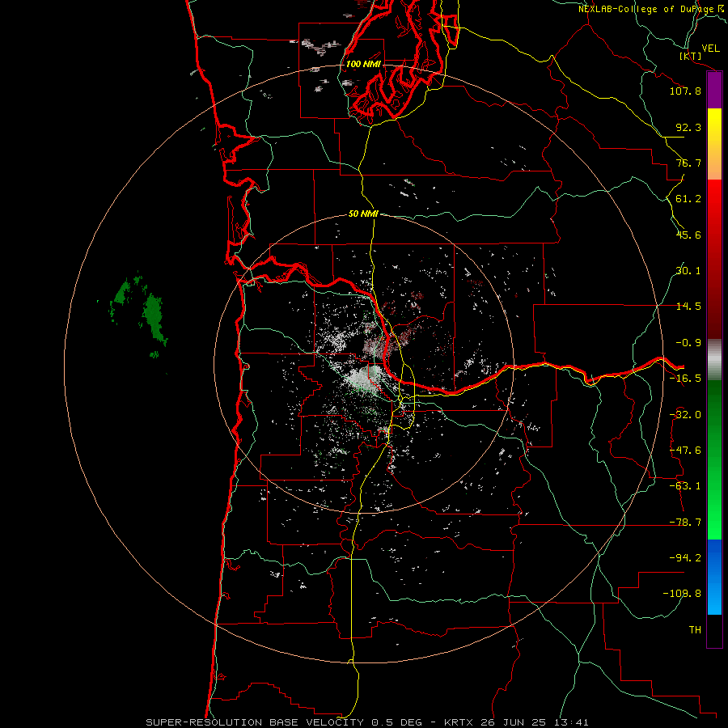Click the green segment of color bar
The width and height of the screenshot is (728, 728).
pos(714,459)
